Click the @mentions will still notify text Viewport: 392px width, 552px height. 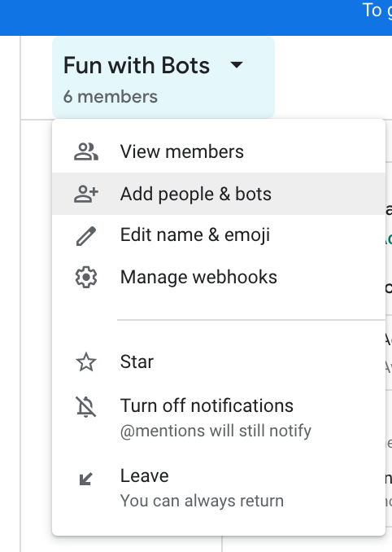[x=216, y=431]
